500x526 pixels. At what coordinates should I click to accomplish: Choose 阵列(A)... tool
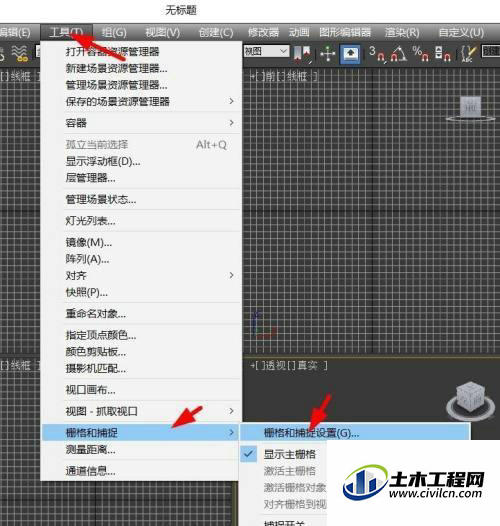(141, 259)
